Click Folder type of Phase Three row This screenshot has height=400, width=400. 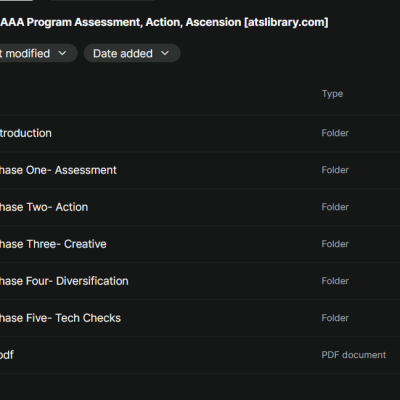tap(335, 244)
